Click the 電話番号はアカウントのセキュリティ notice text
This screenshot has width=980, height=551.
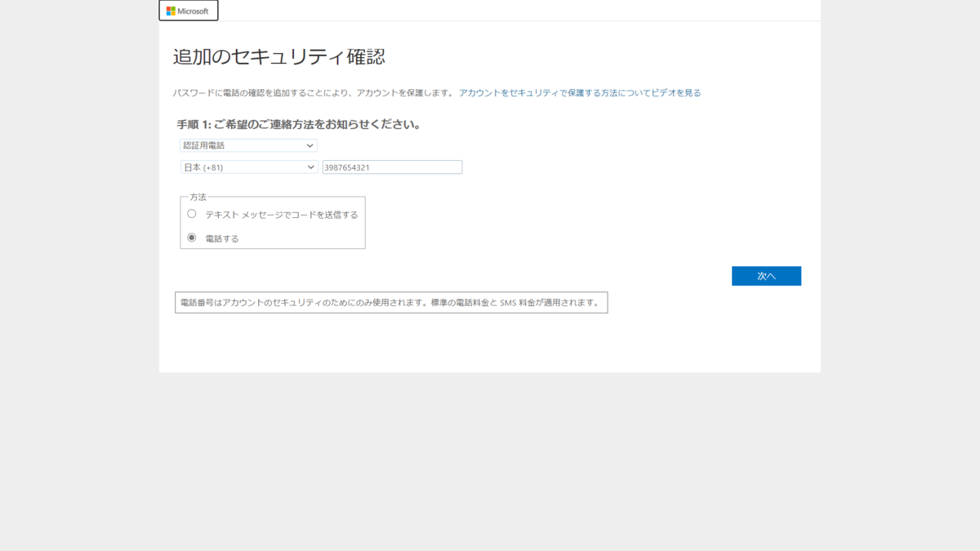pos(391,303)
